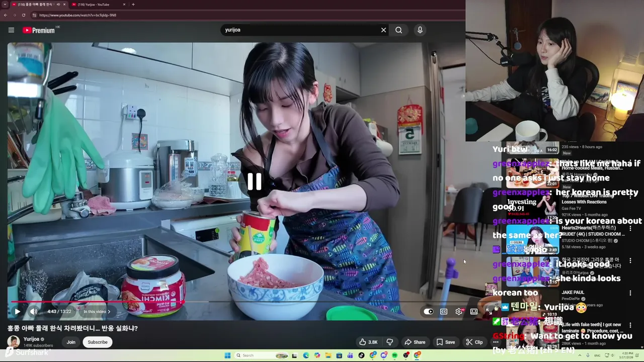The width and height of the screenshot is (644, 362).
Task: Click the Windows taskbar Search box
Action: tap(260, 355)
